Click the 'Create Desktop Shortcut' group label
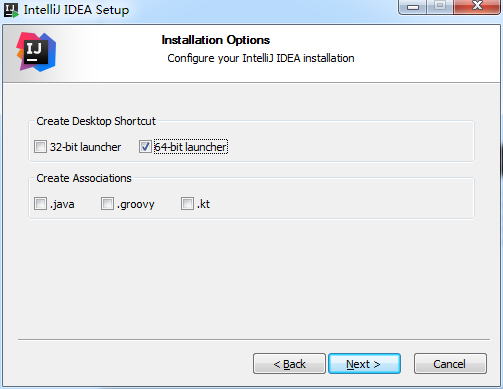This screenshot has width=503, height=389. (x=96, y=121)
